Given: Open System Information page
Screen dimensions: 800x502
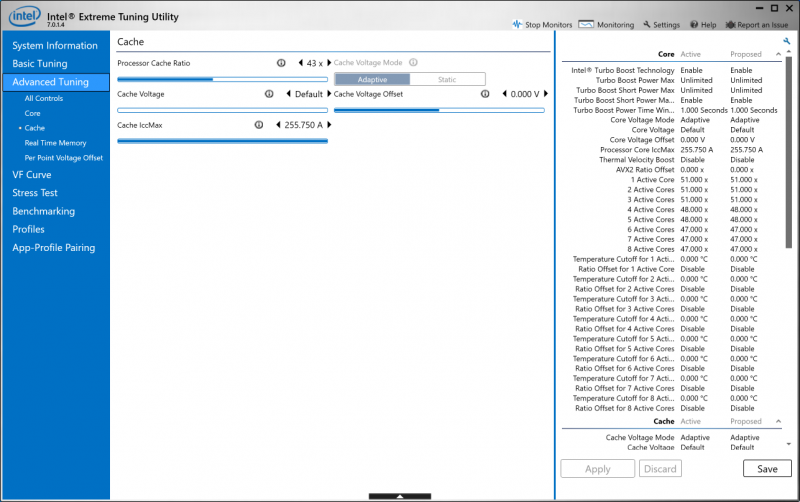Looking at the screenshot, I should pyautogui.click(x=55, y=45).
